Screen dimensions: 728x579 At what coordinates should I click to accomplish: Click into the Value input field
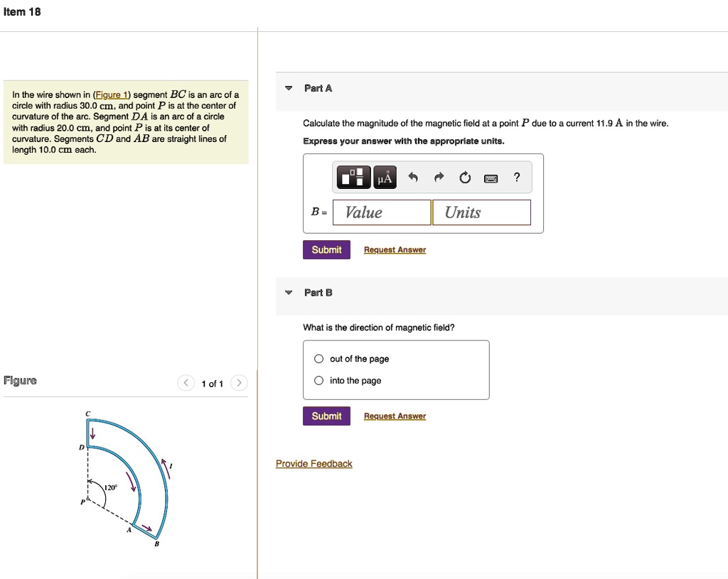click(382, 212)
